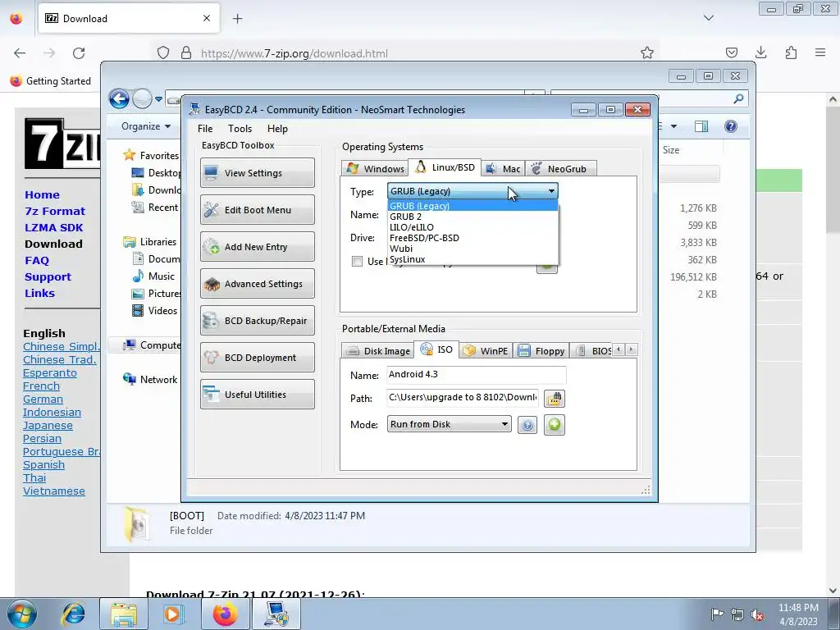Open the German language link
This screenshot has width=840, height=630.
pos(43,399)
